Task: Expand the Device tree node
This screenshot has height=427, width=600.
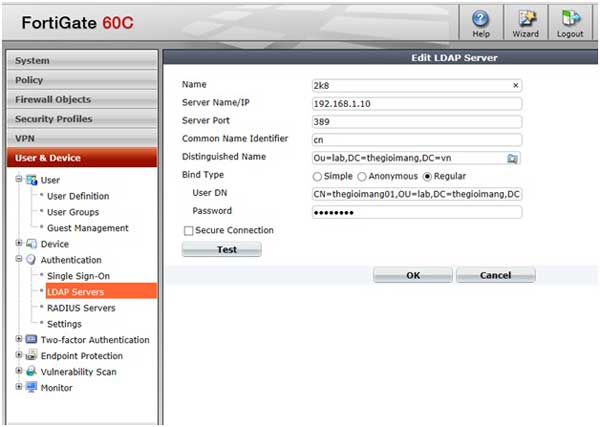Action: 18,243
